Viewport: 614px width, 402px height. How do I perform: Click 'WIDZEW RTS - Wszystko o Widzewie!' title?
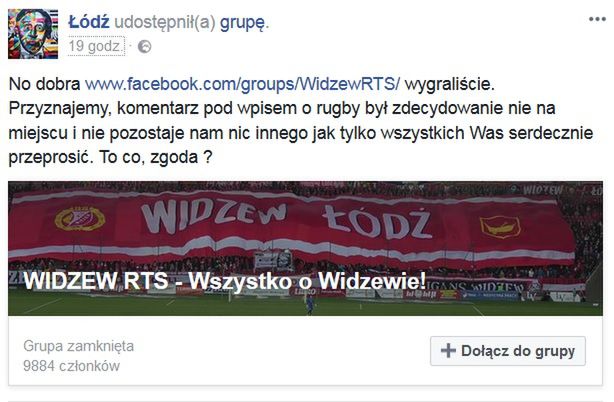pyautogui.click(x=225, y=281)
